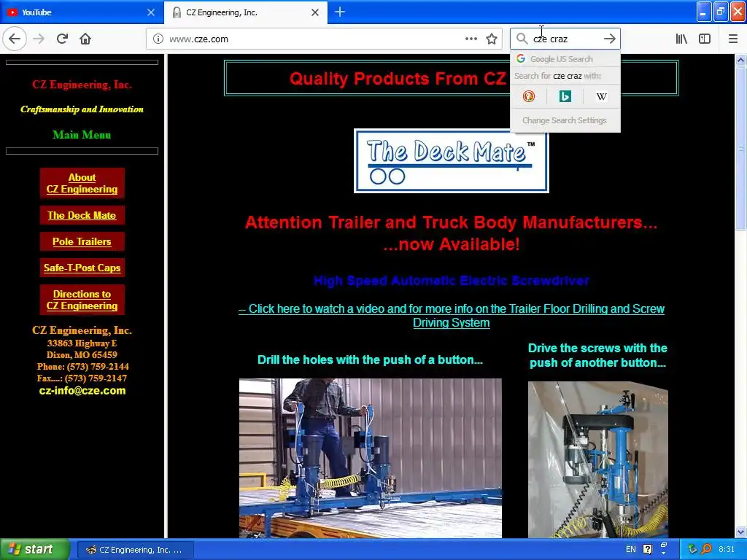Screen dimensions: 747x560
Task: Click the vertical scrollbar thumb
Action: [x=741, y=147]
